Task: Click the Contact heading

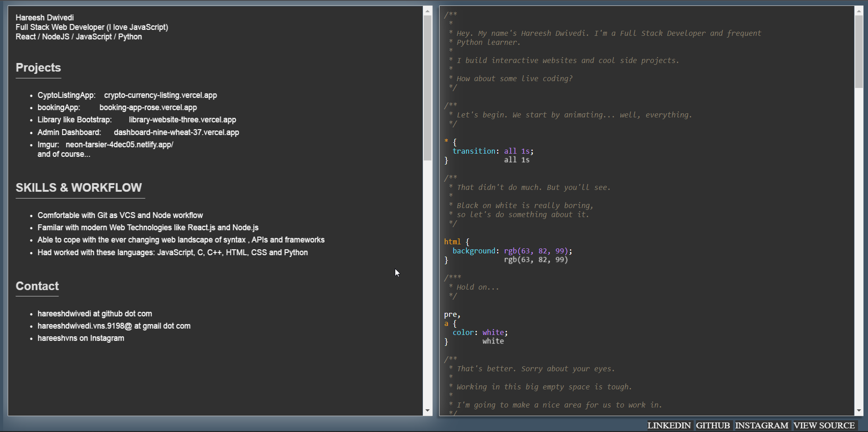Action: point(37,286)
